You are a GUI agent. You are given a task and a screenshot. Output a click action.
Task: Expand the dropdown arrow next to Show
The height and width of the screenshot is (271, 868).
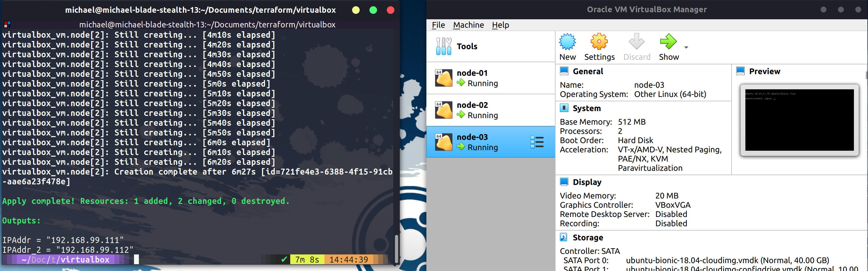(x=686, y=47)
